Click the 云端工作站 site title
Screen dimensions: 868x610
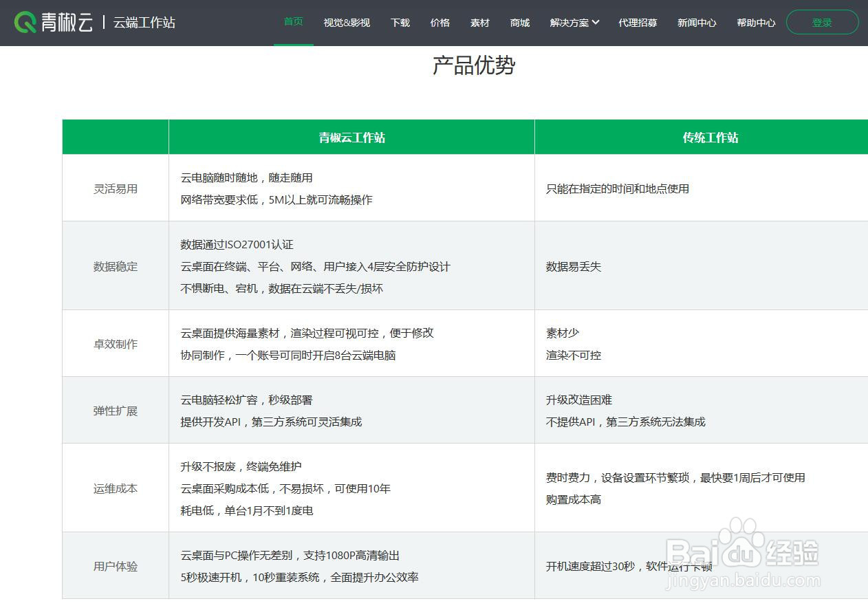[x=143, y=23]
